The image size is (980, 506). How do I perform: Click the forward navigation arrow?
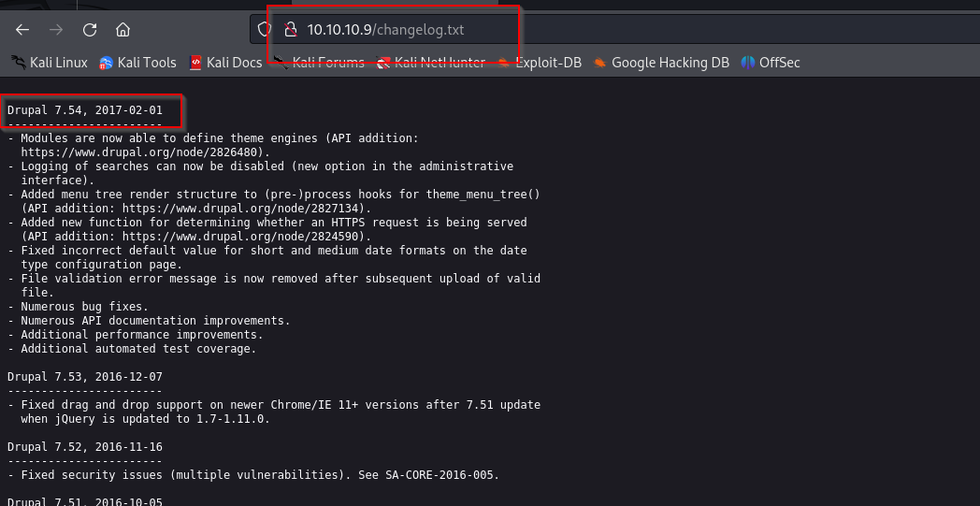coord(56,29)
